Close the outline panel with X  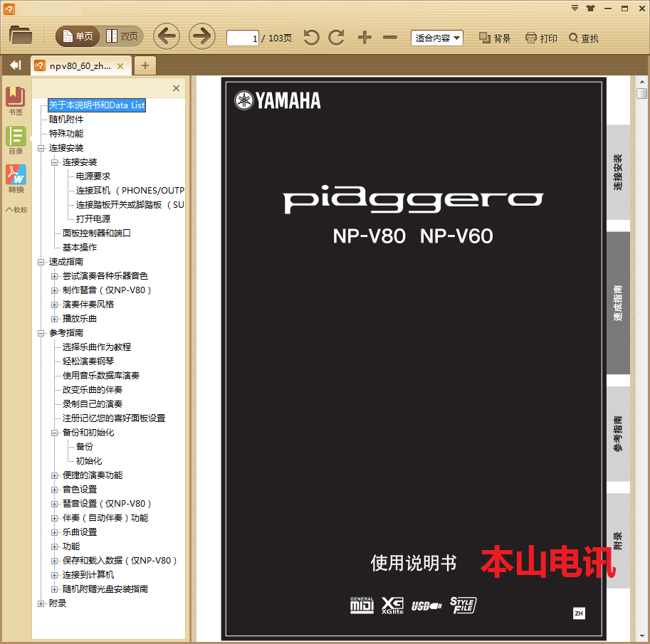pyautogui.click(x=176, y=88)
